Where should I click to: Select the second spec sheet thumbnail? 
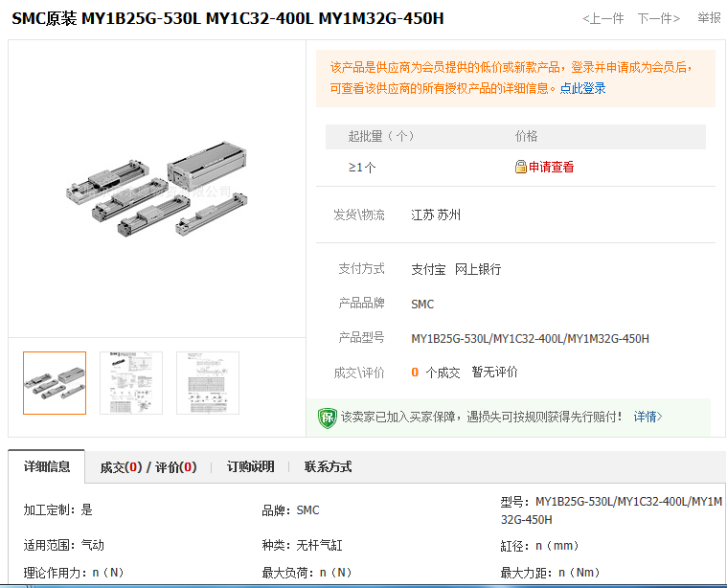[x=131, y=383]
